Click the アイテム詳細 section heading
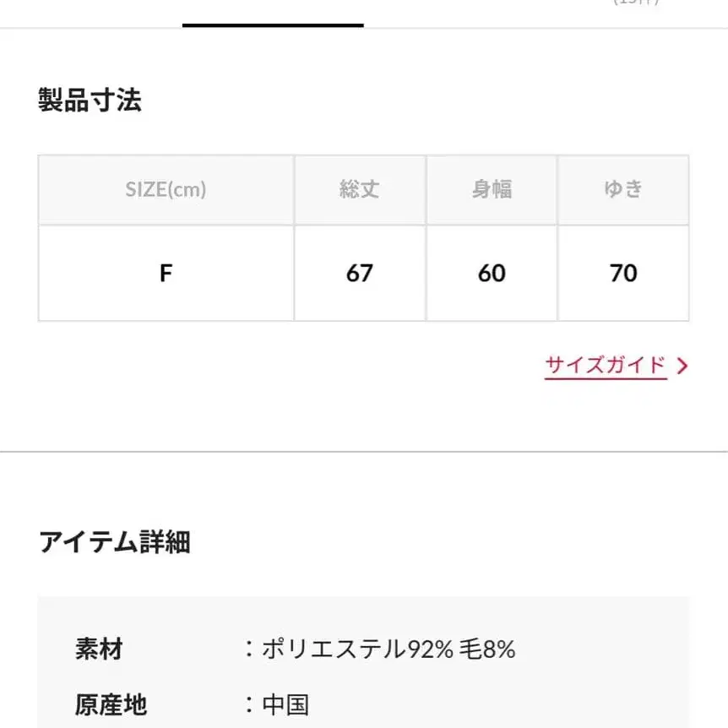The width and height of the screenshot is (728, 728). (x=113, y=543)
